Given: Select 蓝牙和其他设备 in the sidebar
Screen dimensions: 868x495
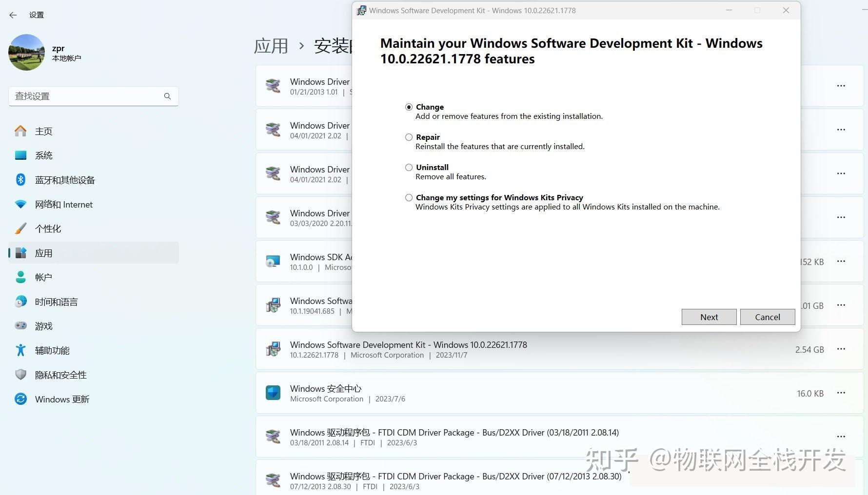Looking at the screenshot, I should (65, 180).
